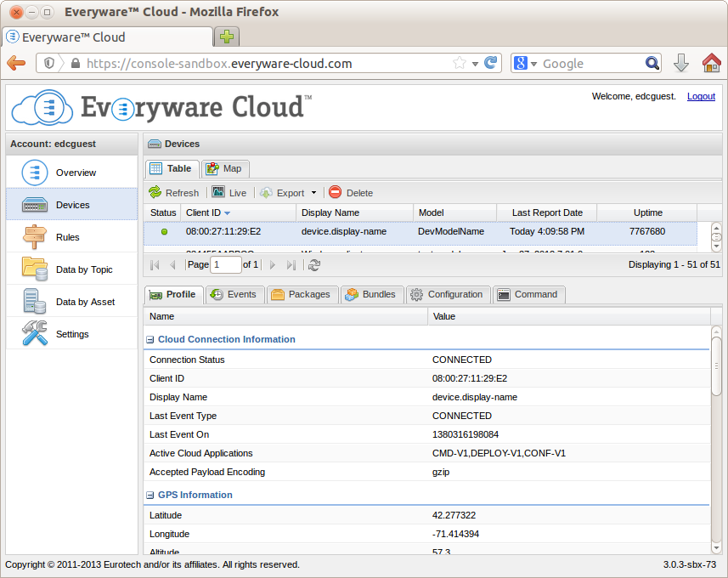
Task: Open the search engine selector dropdown
Action: 525,63
